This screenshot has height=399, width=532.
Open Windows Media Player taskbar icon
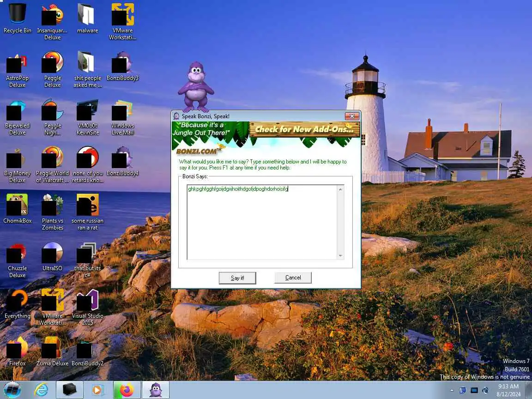point(98,390)
